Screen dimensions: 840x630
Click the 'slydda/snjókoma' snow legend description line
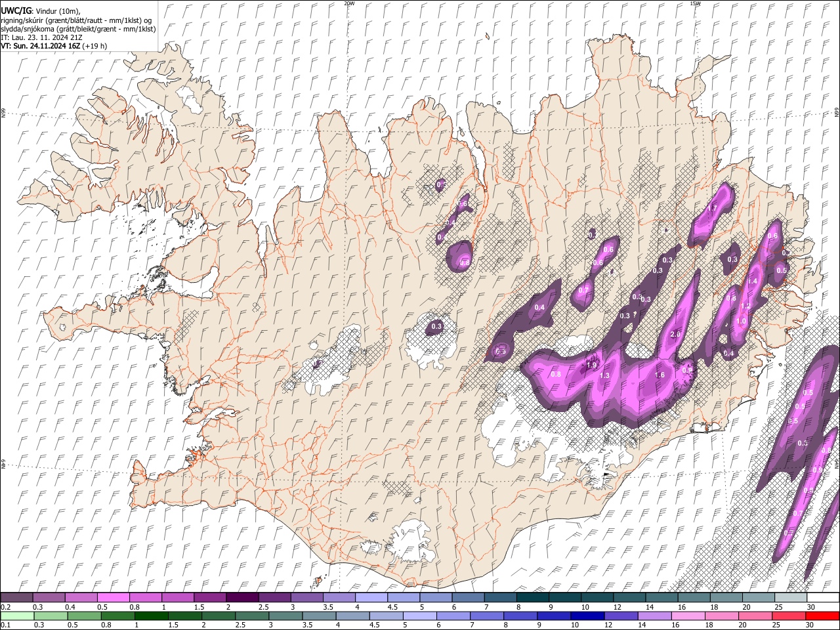[x=78, y=29]
